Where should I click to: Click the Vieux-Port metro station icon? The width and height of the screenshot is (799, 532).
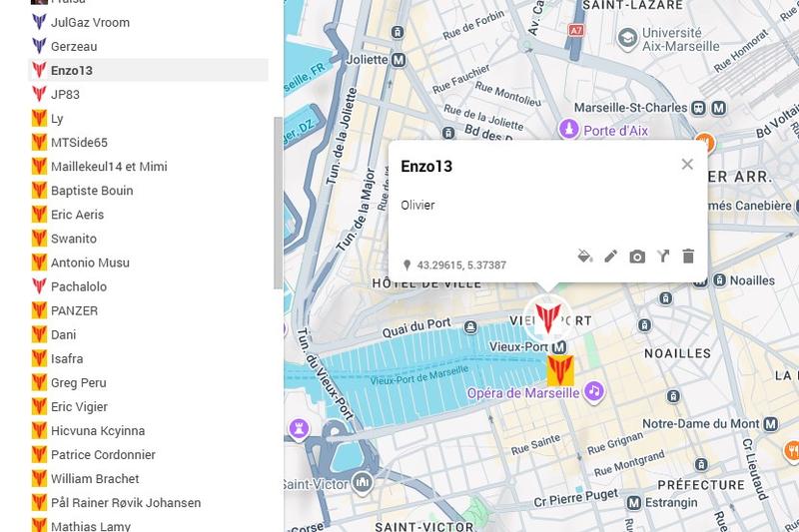coord(559,346)
